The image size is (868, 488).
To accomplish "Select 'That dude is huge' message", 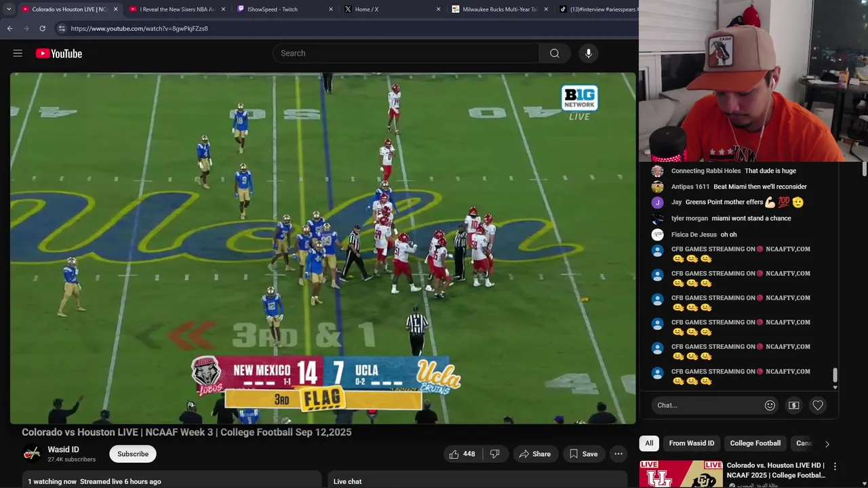I will pos(770,171).
